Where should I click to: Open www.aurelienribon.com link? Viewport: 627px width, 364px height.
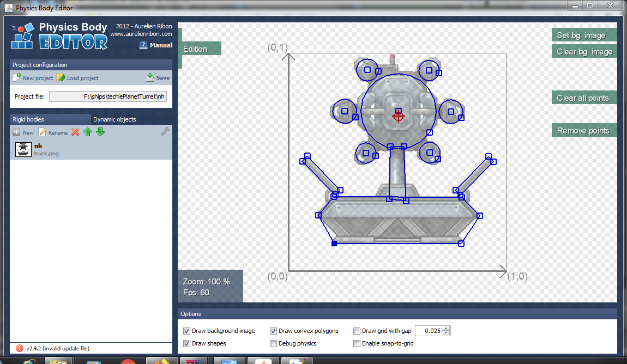141,34
